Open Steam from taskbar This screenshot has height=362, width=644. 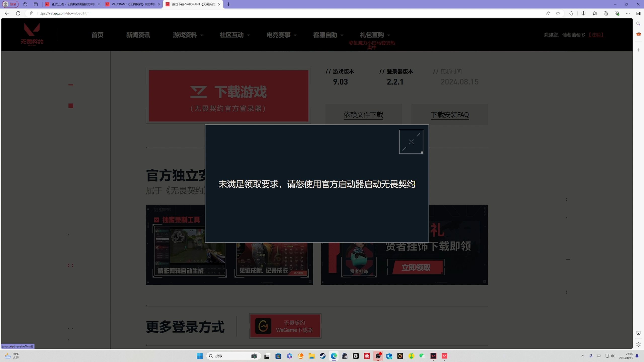coord(323,356)
